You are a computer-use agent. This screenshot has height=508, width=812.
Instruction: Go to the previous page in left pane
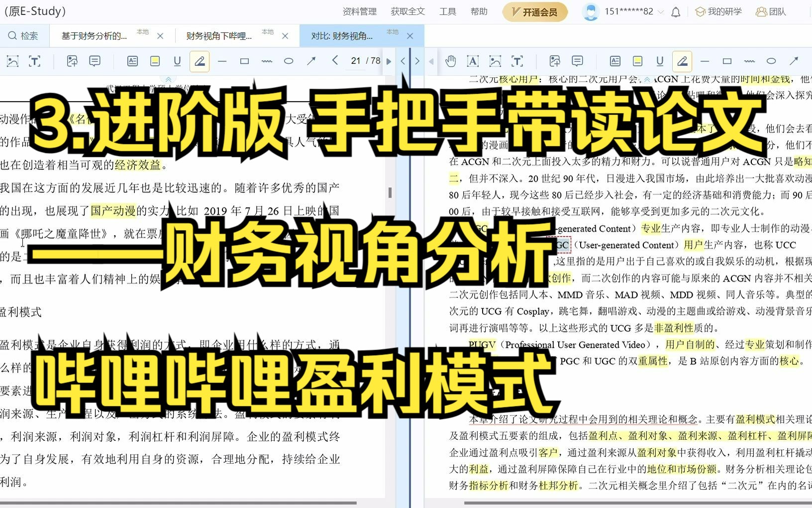click(x=335, y=61)
